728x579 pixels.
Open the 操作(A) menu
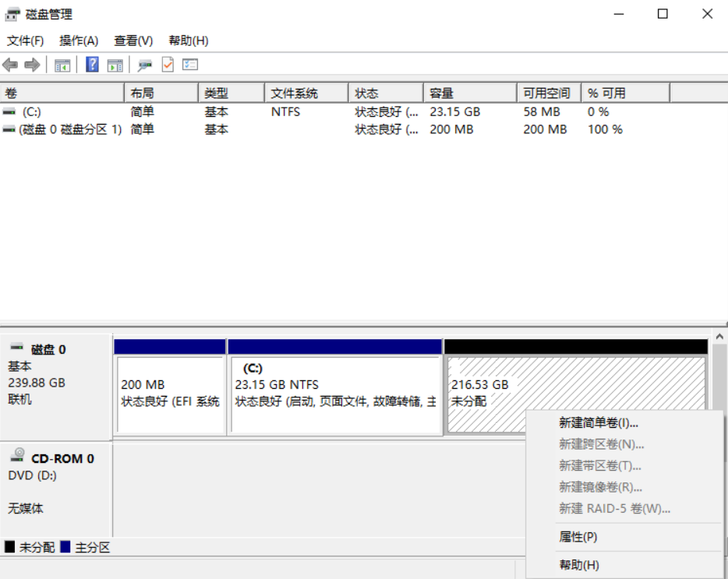79,41
